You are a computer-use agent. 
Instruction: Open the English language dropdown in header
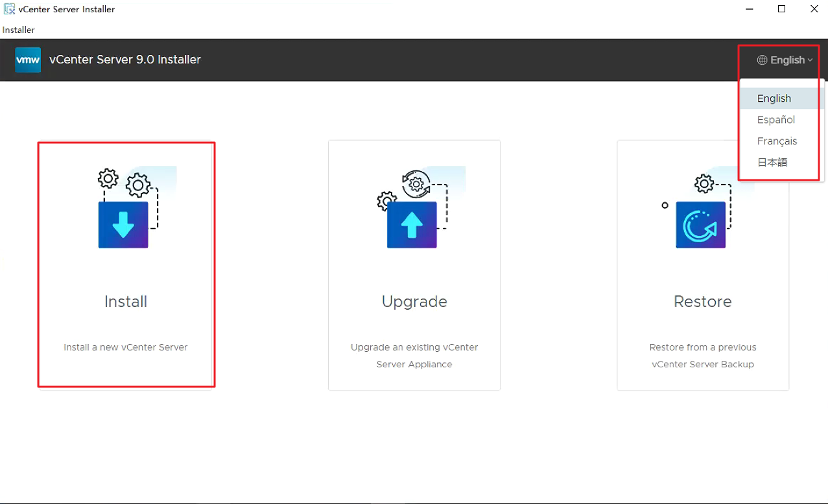(785, 60)
